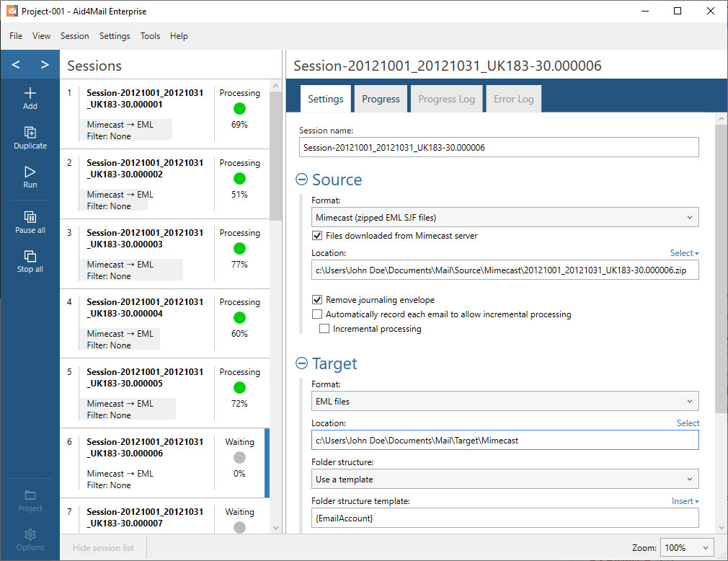Select session 000002 in the list
Viewport: 728px width, 561px height.
coord(165,184)
